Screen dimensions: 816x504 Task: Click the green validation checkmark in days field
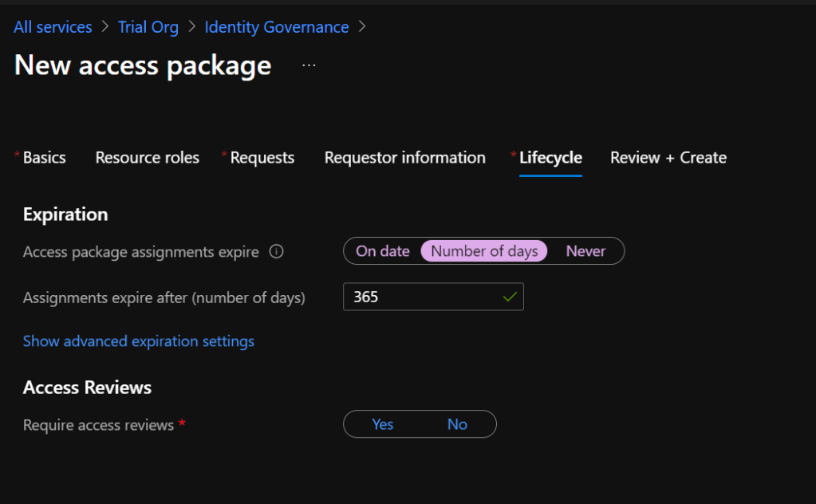tap(510, 297)
